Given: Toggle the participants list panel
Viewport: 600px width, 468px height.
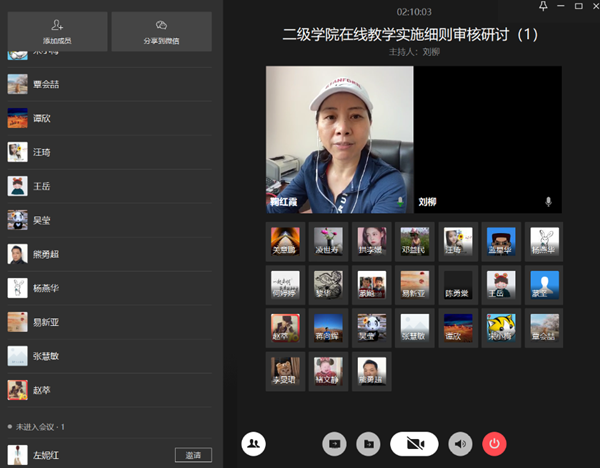Looking at the screenshot, I should (254, 443).
